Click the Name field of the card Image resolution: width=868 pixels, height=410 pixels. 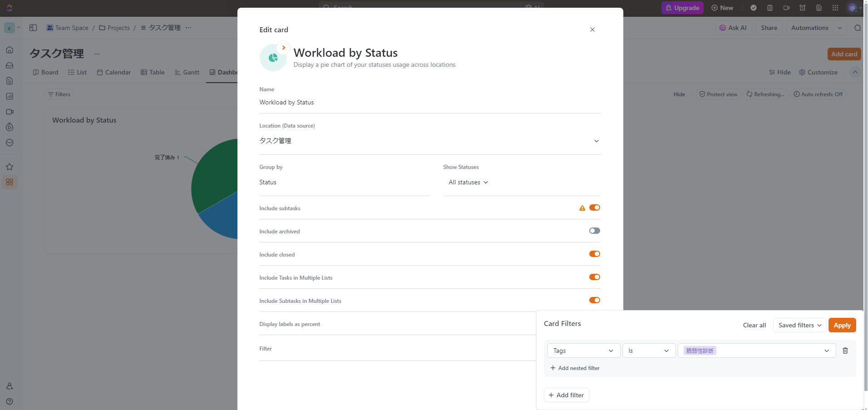point(429,103)
